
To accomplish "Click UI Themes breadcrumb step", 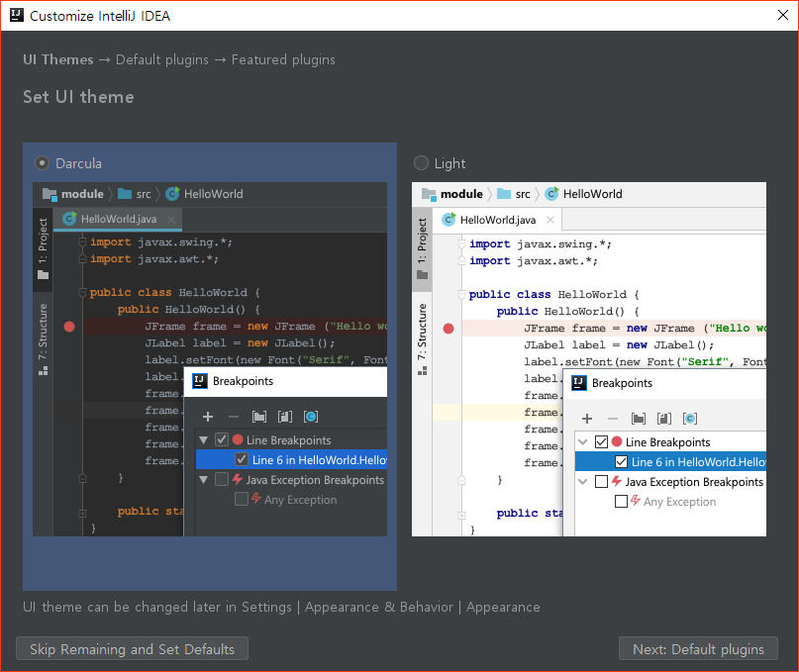I will 58,59.
